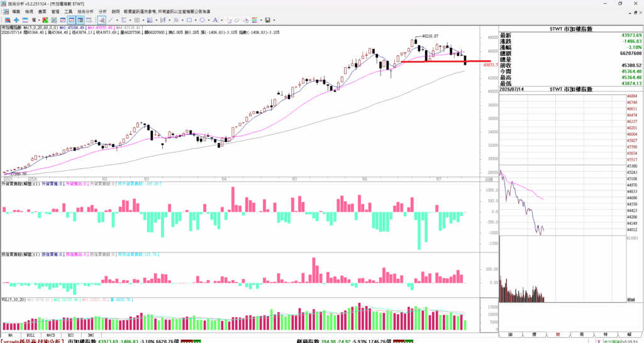Select the fan lines drawing tool
The height and width of the screenshot is (343, 644).
pos(150,19)
